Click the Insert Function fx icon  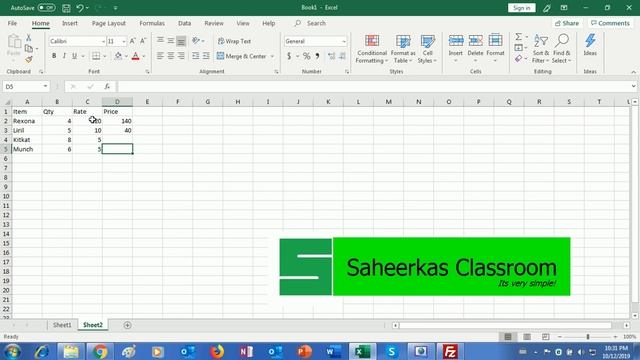107,87
